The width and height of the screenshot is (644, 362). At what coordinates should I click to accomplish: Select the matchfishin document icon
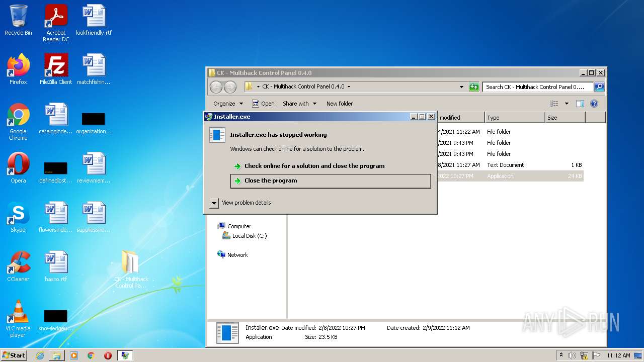coord(94,69)
